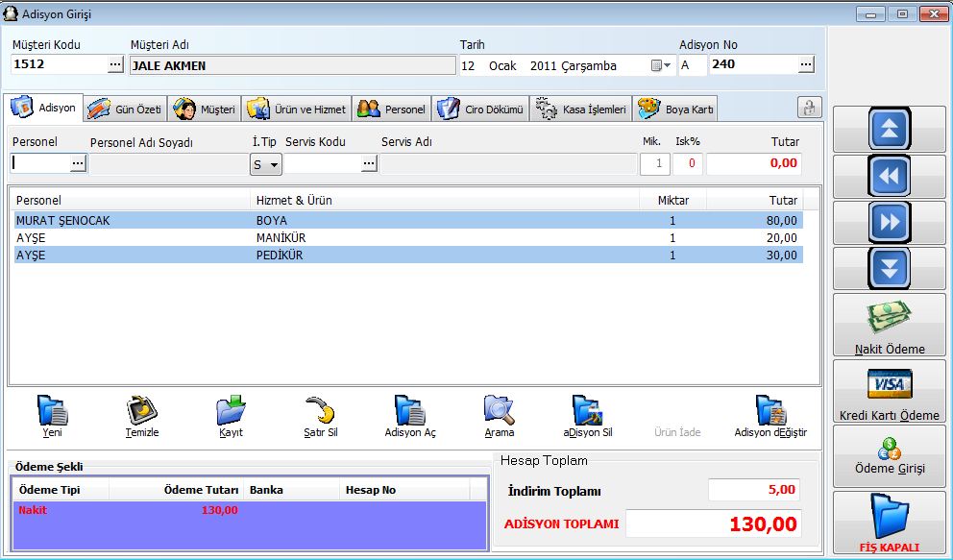Click the ADİSYON TOPLAMI 130,00 total field
Image resolution: width=953 pixels, height=560 pixels.
point(714,523)
